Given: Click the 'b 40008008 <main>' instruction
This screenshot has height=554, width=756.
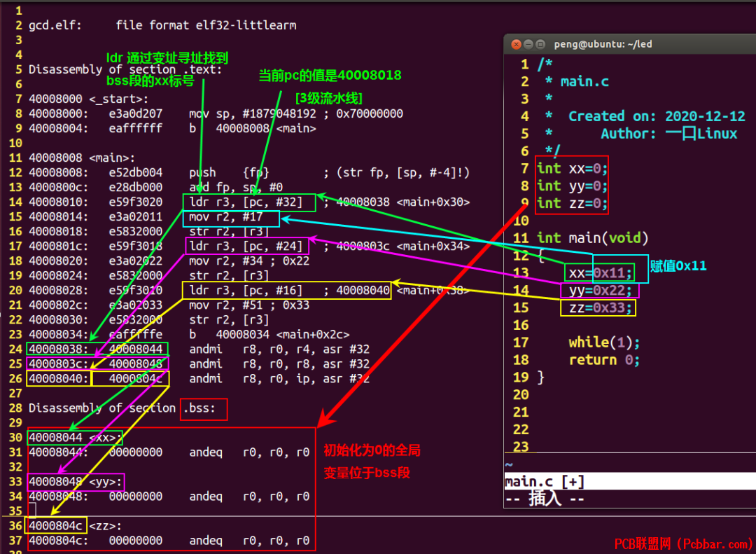Looking at the screenshot, I should click(x=253, y=128).
